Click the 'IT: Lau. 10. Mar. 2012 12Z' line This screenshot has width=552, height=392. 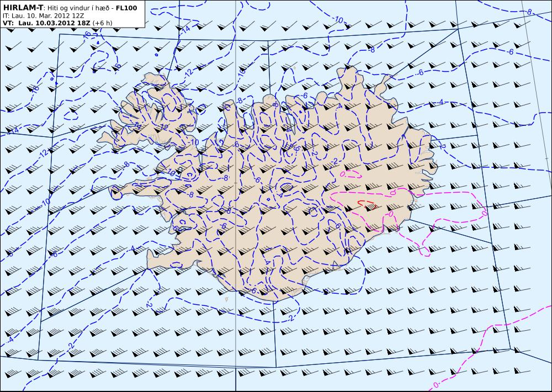point(44,15)
